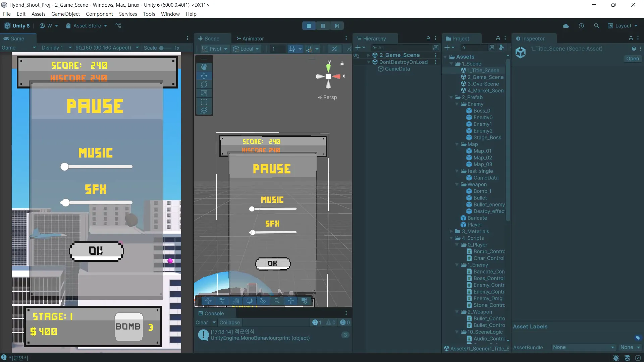Screen dimensions: 644x362
Task: Click Open button in Inspector
Action: [632, 59]
